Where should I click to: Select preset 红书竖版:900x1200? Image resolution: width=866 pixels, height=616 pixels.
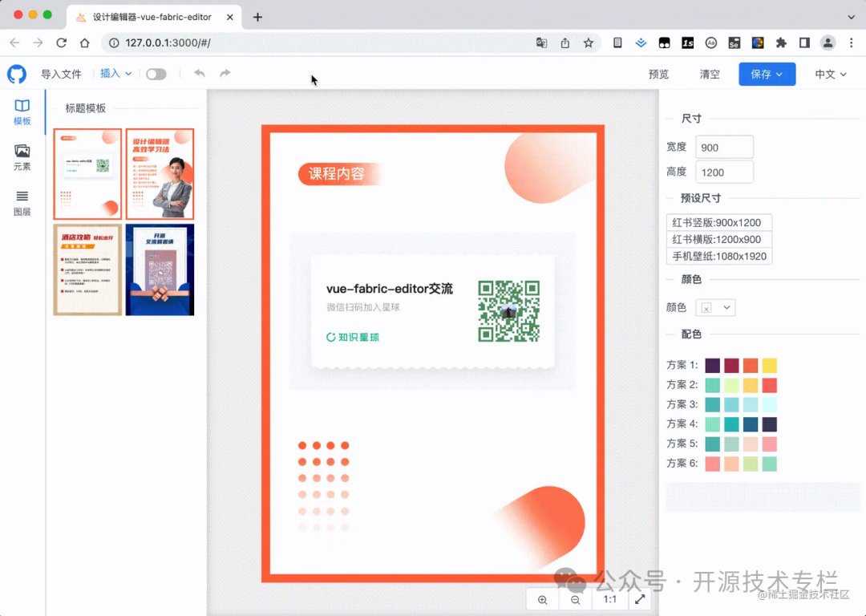(x=718, y=223)
